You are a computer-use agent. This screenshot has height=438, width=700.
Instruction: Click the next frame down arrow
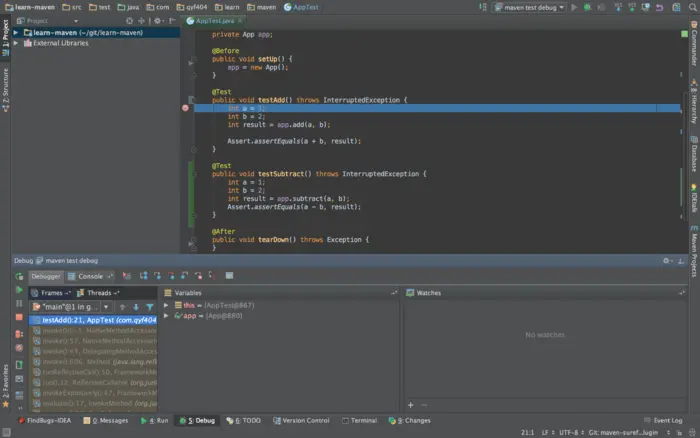pyautogui.click(x=136, y=307)
